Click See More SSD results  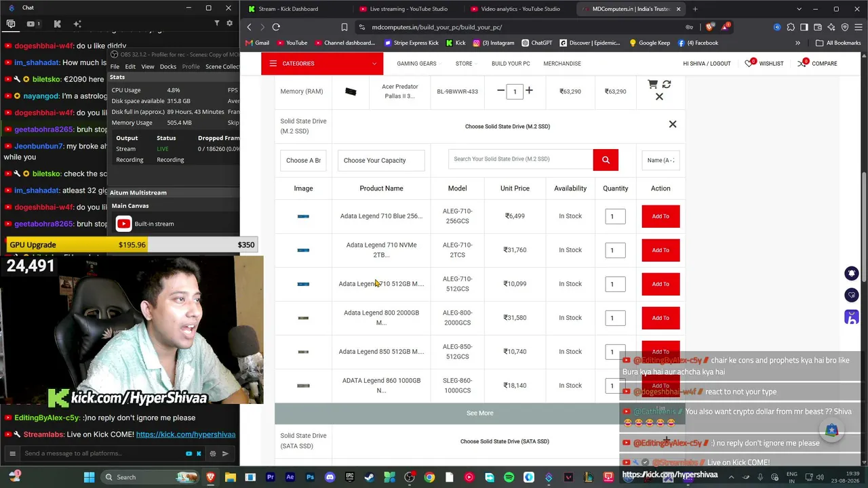tap(479, 413)
